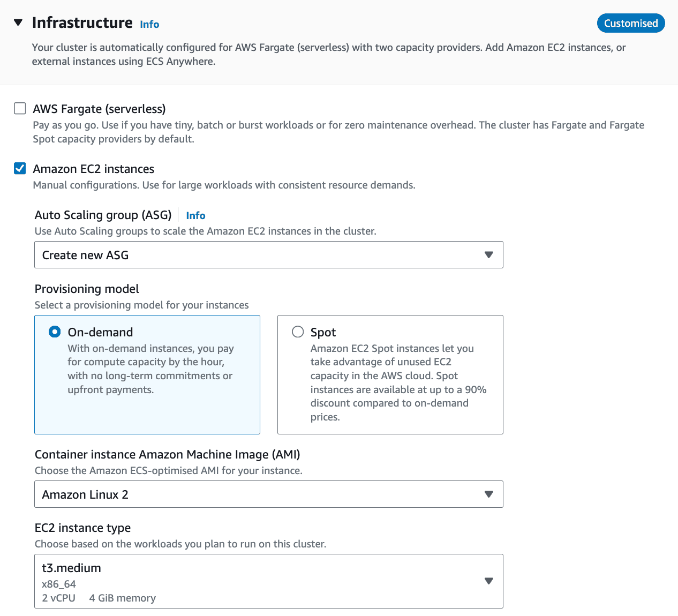Select the Spot provisioning model
This screenshot has width=678, height=616.
298,332
